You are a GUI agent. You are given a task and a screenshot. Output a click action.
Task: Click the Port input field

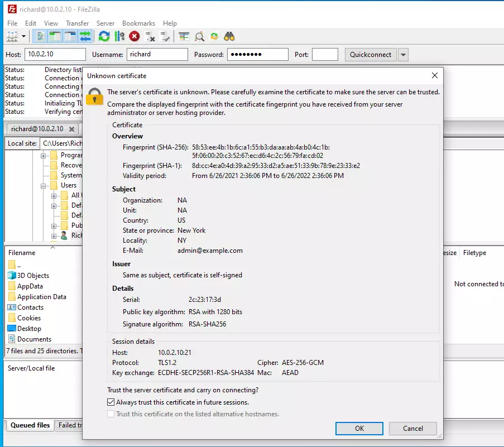[x=325, y=54]
